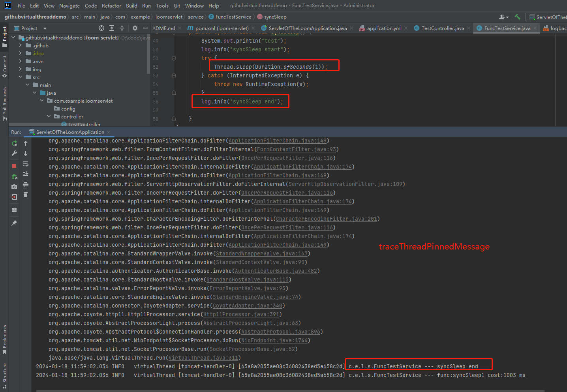This screenshot has height=392, width=567.
Task: Stop the running application
Action: (14, 166)
